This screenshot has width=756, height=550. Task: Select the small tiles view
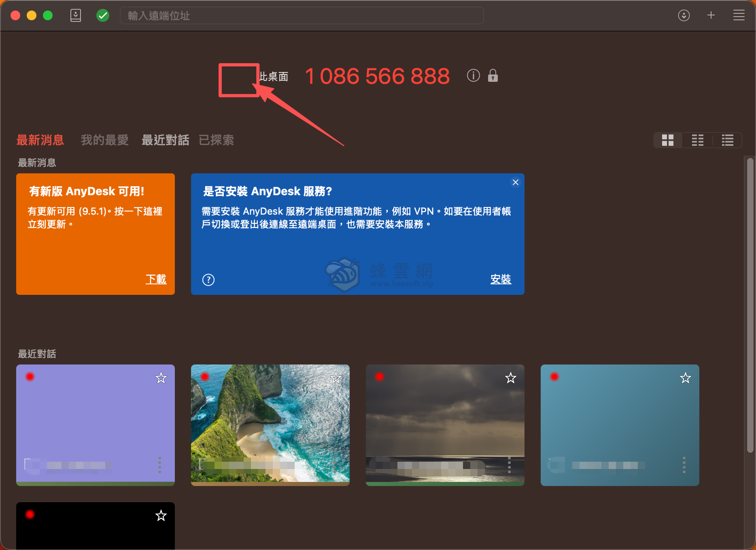point(698,140)
